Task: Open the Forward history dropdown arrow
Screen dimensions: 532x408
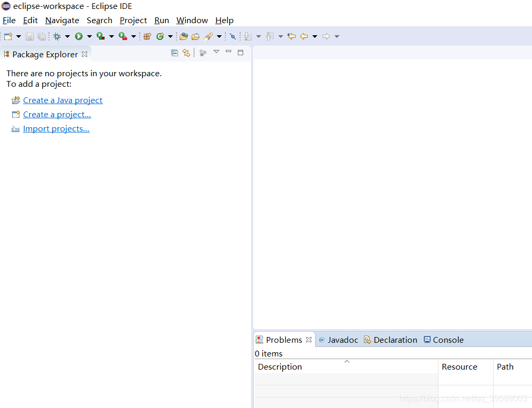Action: (x=337, y=36)
